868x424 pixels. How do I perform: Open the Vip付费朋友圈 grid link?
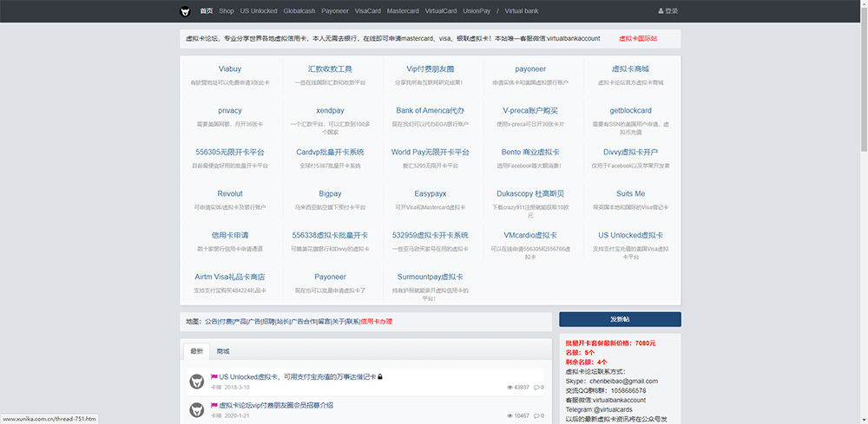[431, 69]
